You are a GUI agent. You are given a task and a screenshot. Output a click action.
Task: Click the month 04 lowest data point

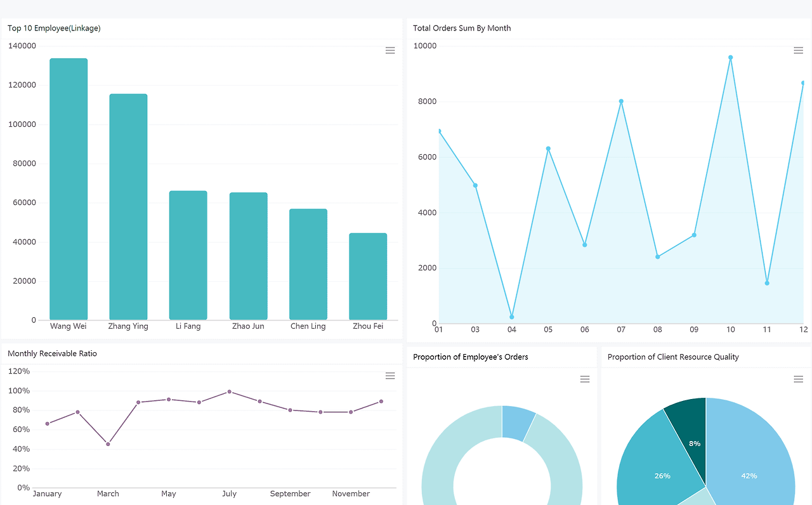[x=512, y=317]
